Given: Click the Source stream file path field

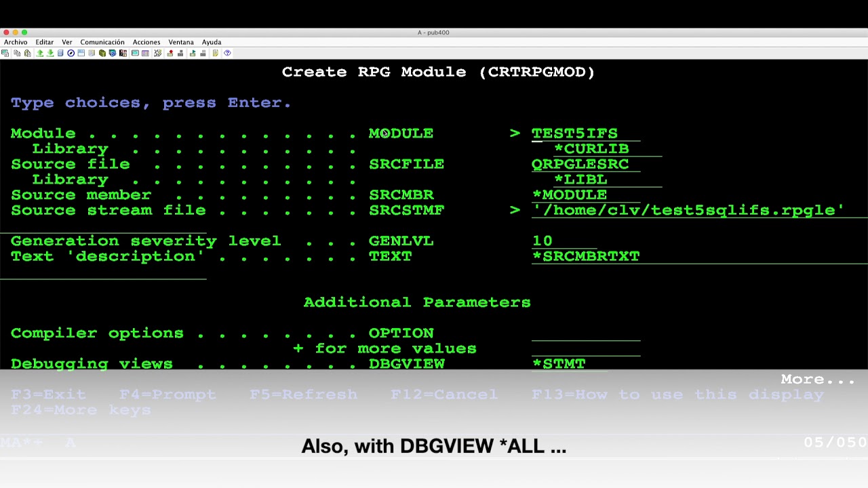Looking at the screenshot, I should point(700,210).
